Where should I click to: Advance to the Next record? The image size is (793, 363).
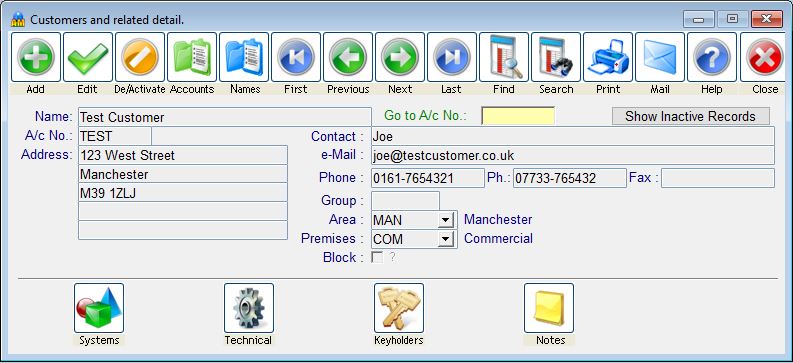point(400,57)
